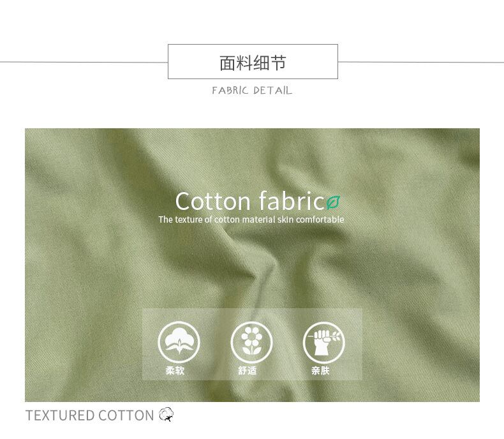Click the word COTTON in bottom caption
This screenshot has width=504, height=439.
(126, 415)
